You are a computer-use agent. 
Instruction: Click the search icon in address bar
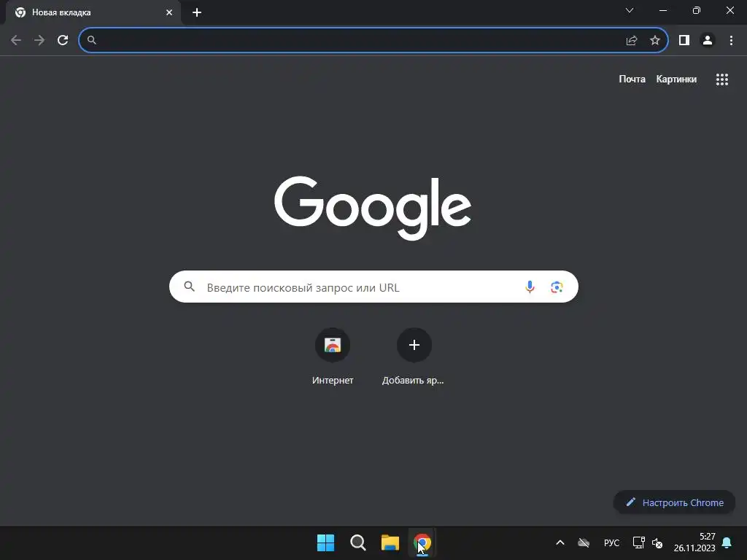click(x=92, y=40)
